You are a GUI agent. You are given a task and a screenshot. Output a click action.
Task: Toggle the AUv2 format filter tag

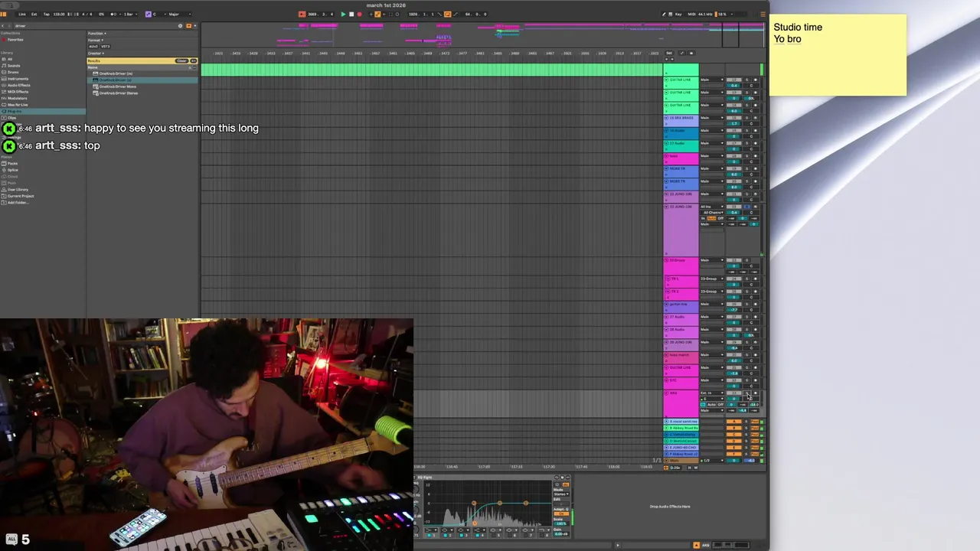pyautogui.click(x=93, y=47)
